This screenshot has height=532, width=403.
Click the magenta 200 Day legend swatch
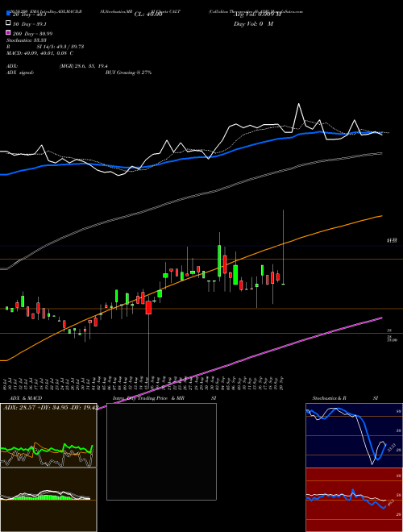pos(9,32)
